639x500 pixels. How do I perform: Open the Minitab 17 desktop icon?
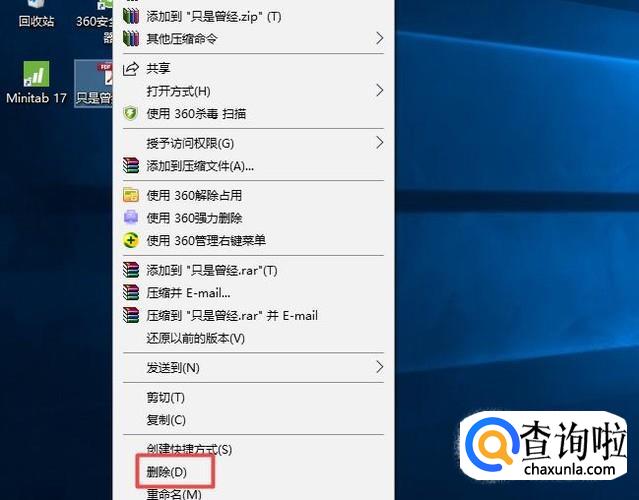(x=36, y=82)
